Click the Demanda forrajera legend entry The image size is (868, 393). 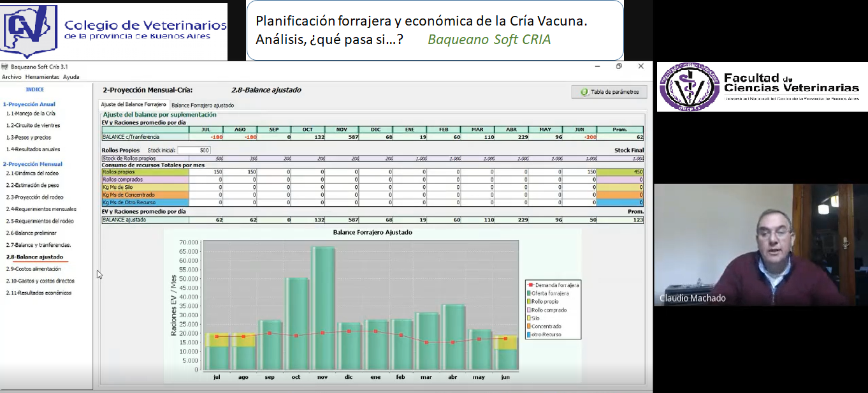pos(553,285)
